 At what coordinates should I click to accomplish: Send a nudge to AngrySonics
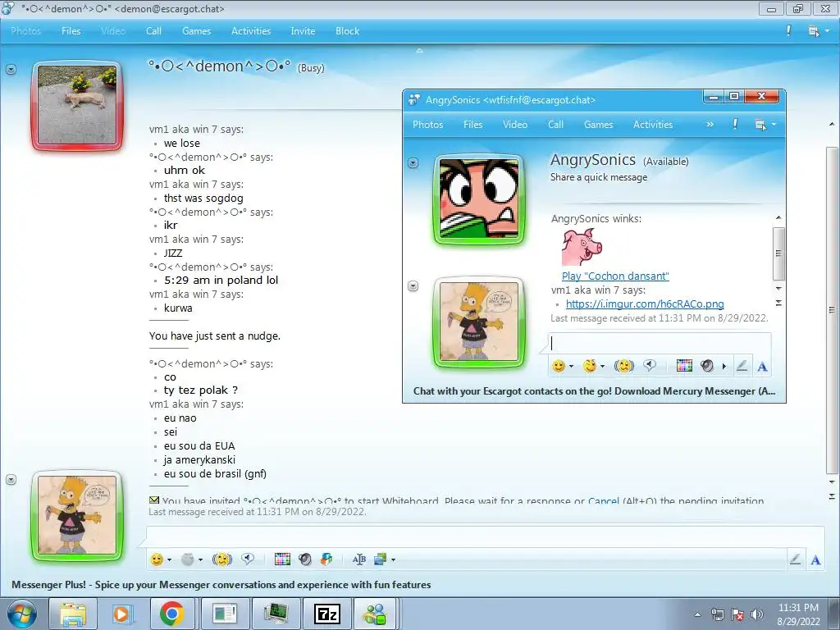point(623,366)
